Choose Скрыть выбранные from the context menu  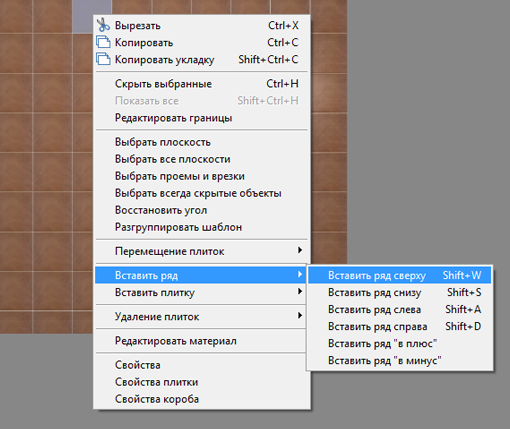[201, 84]
